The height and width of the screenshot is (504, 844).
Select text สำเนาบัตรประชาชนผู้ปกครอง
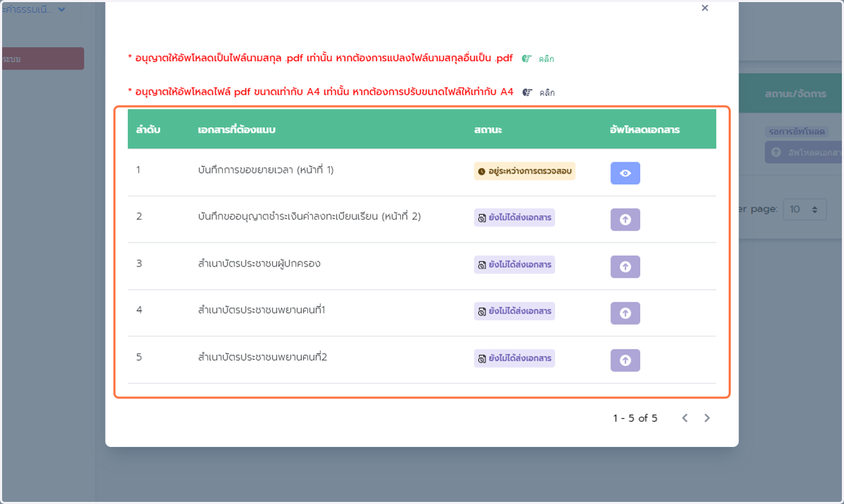pyautogui.click(x=260, y=264)
